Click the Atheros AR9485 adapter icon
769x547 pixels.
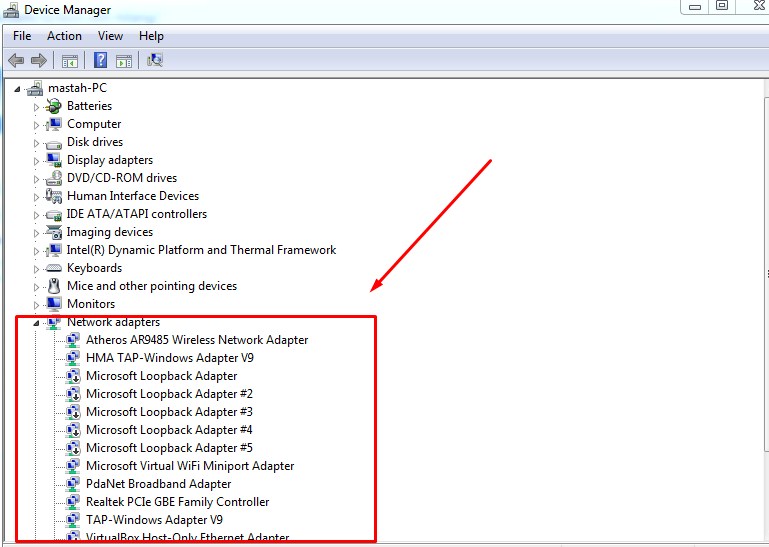tap(73, 340)
